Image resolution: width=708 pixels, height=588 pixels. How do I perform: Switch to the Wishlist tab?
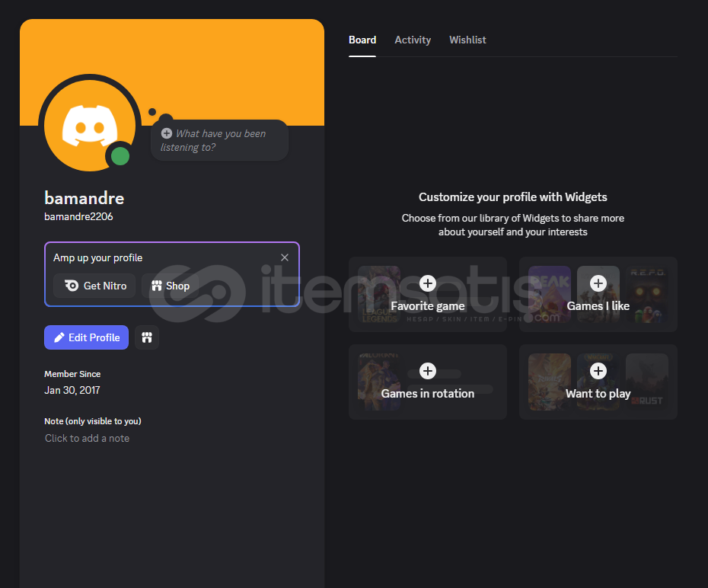[467, 40]
